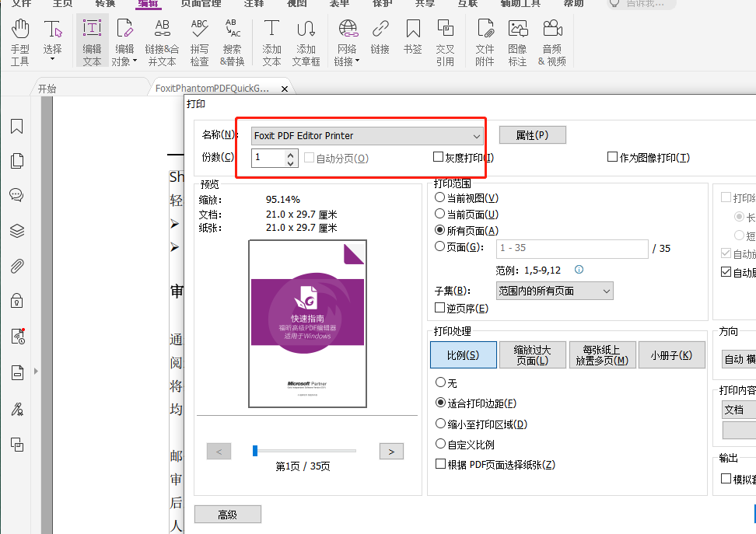The image size is (756, 534).
Task: Insert a File Attachment (文件附件)
Action: tap(485, 40)
